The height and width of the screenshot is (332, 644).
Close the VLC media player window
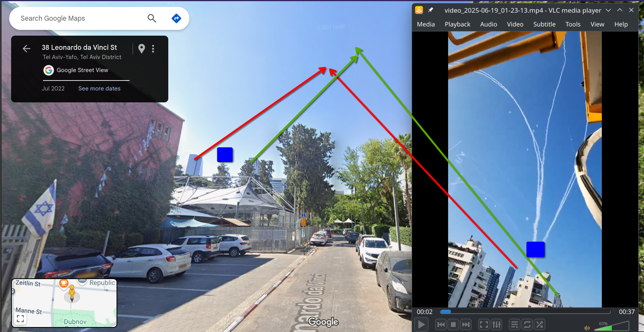tap(631, 10)
